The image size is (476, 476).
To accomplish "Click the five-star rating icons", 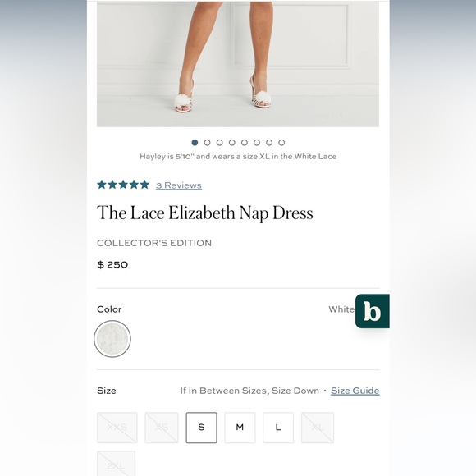I will 123,185.
